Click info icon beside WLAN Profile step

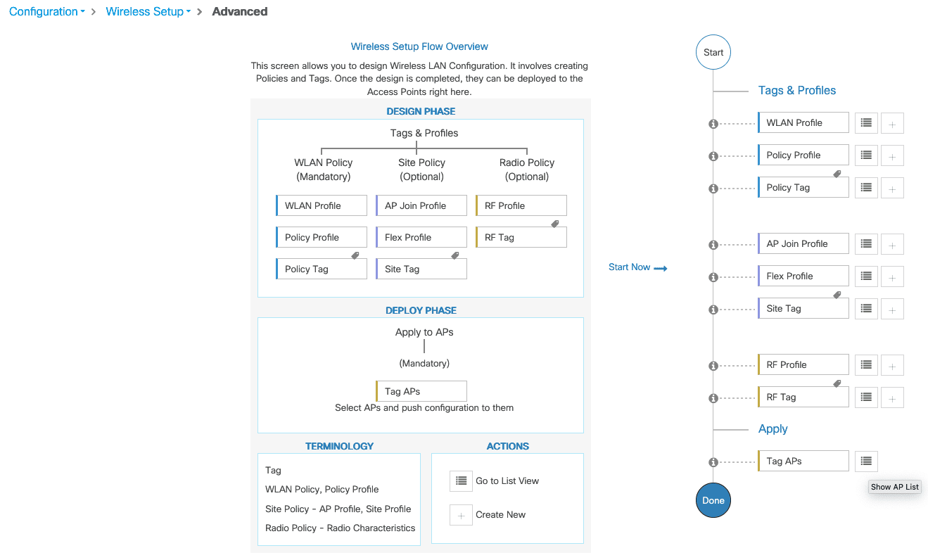coord(713,124)
